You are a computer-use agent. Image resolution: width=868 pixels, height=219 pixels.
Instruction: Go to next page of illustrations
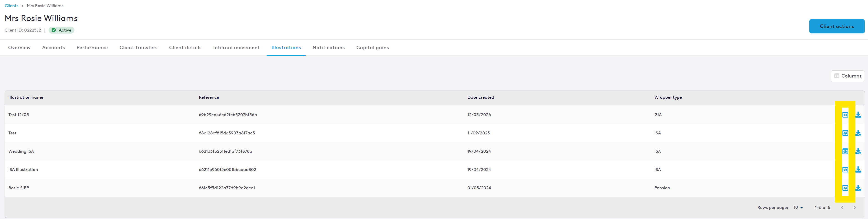854,208
